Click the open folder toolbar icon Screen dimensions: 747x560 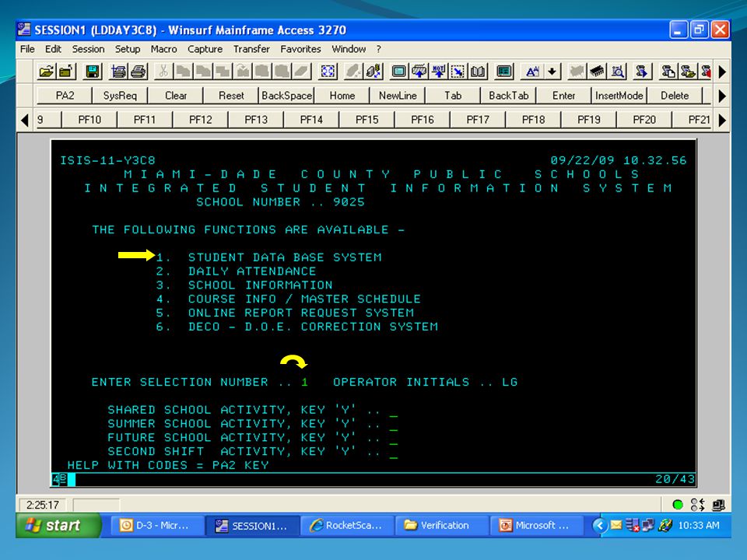click(46, 72)
